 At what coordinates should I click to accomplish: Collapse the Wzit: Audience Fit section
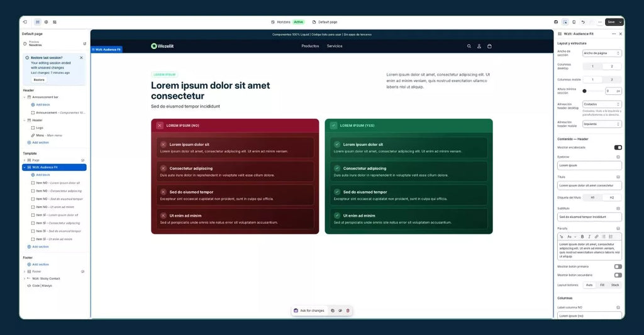pos(25,167)
